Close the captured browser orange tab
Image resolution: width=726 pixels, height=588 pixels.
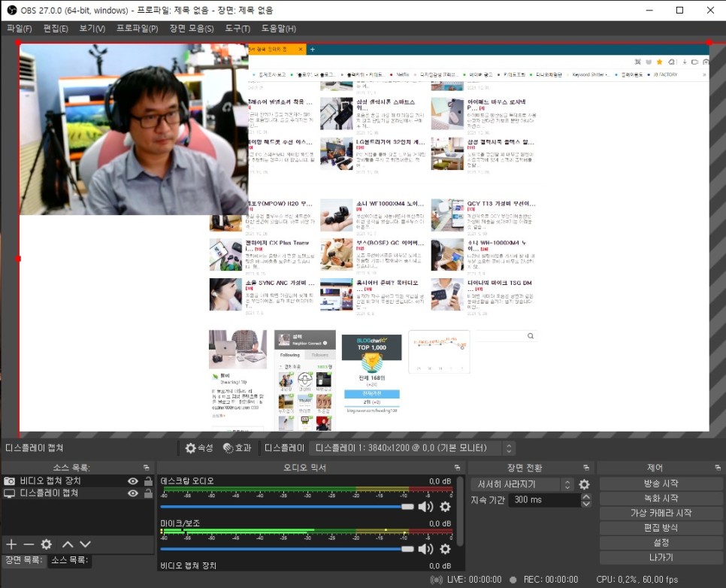[x=301, y=49]
